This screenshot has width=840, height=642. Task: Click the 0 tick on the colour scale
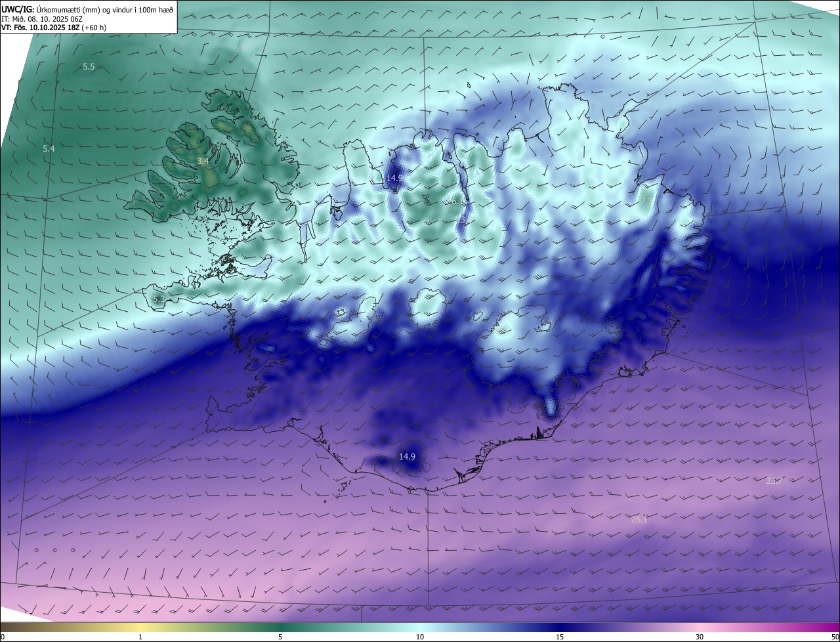pos(3,637)
